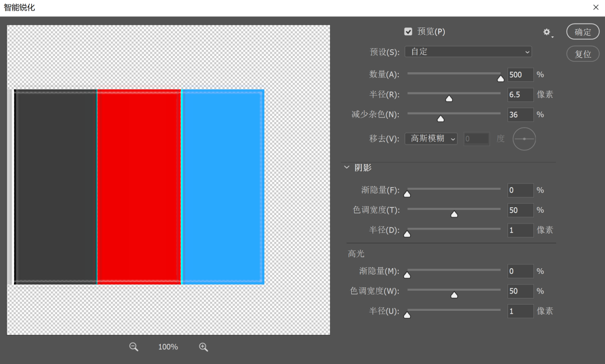Open the gear settings menu
Screen dimensions: 605x364
547,32
